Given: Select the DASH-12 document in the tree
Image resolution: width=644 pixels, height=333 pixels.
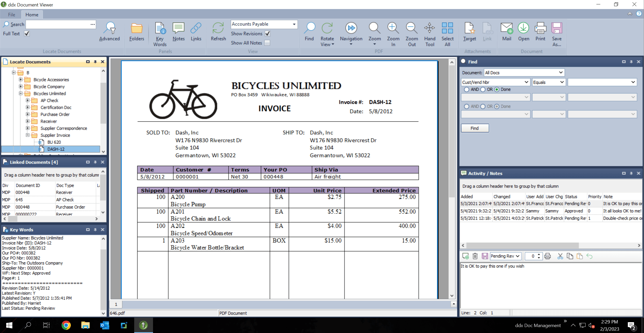Looking at the screenshot, I should (55, 149).
